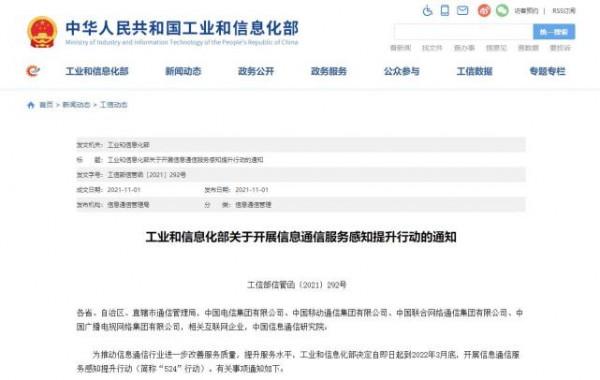Click 找文件 quick link under search
The width and height of the screenshot is (600, 380).
[x=432, y=48]
